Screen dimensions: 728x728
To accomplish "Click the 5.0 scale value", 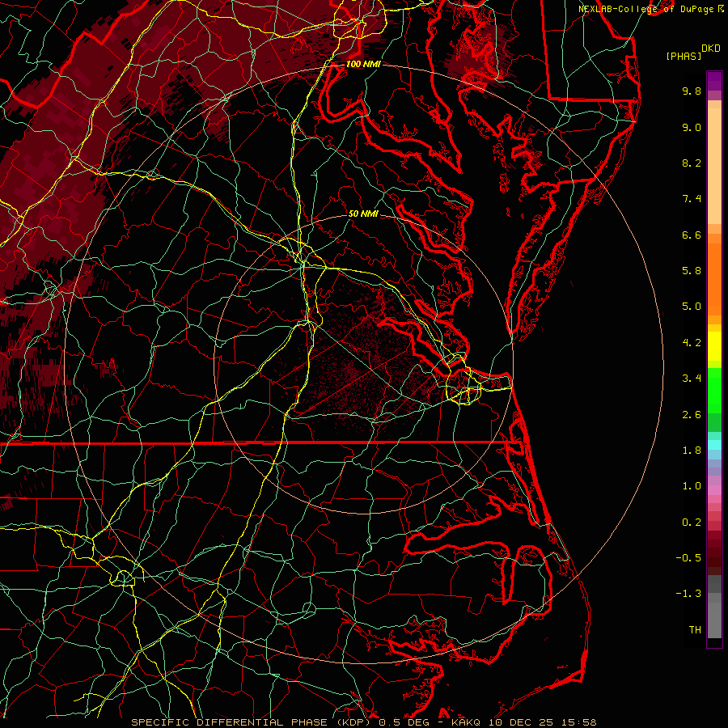I will 692,307.
